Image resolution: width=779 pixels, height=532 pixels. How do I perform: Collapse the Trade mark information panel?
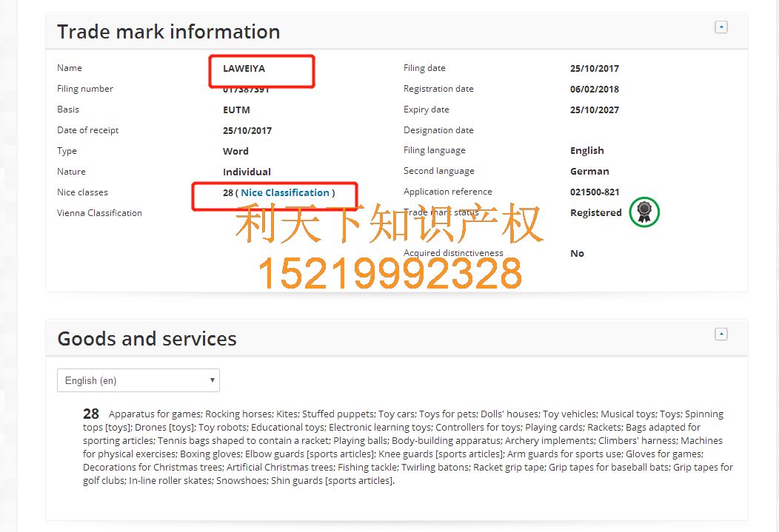[x=721, y=27]
